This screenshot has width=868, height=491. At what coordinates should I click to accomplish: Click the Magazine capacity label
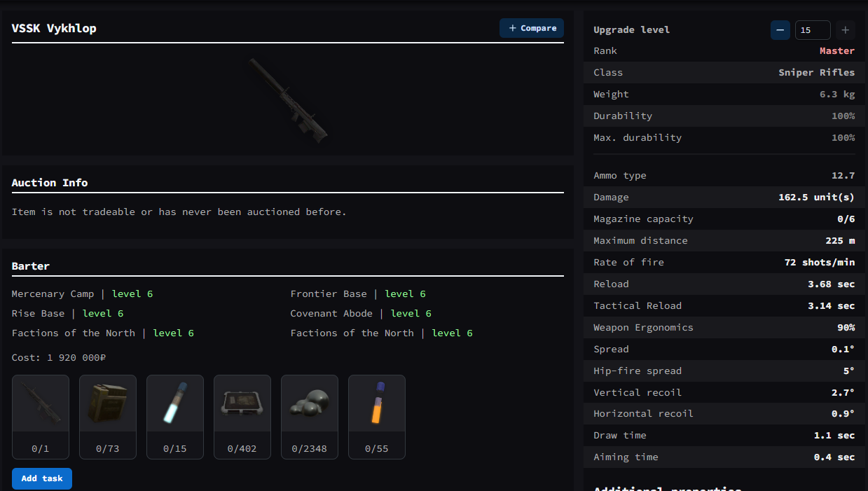643,219
